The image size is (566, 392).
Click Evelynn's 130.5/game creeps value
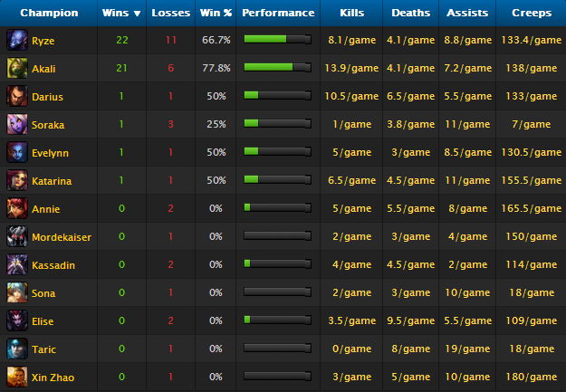532,153
